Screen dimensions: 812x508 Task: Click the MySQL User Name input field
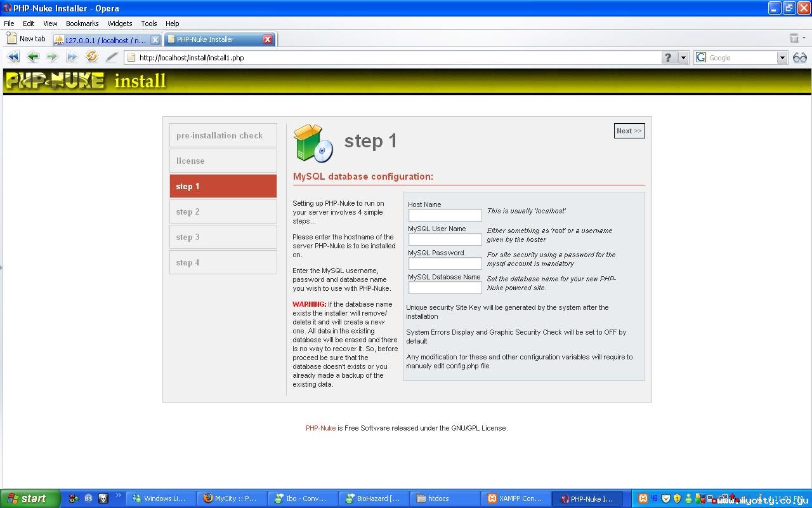point(445,239)
